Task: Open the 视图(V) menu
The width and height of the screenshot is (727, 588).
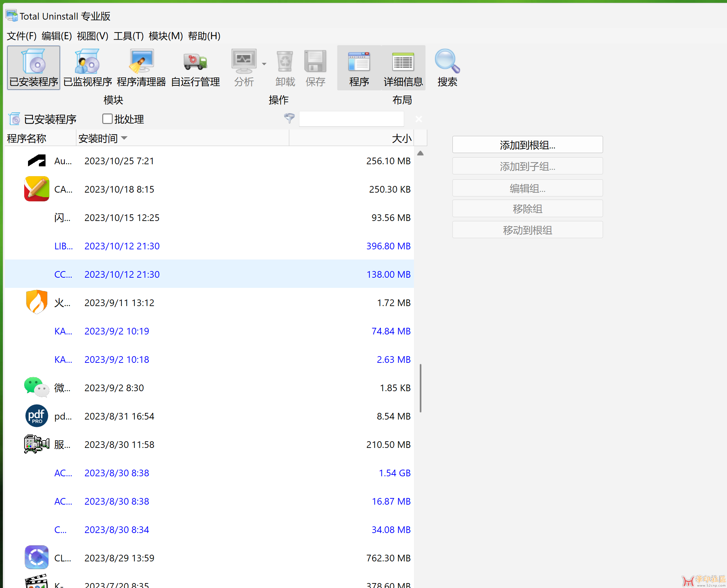Action: [x=92, y=36]
